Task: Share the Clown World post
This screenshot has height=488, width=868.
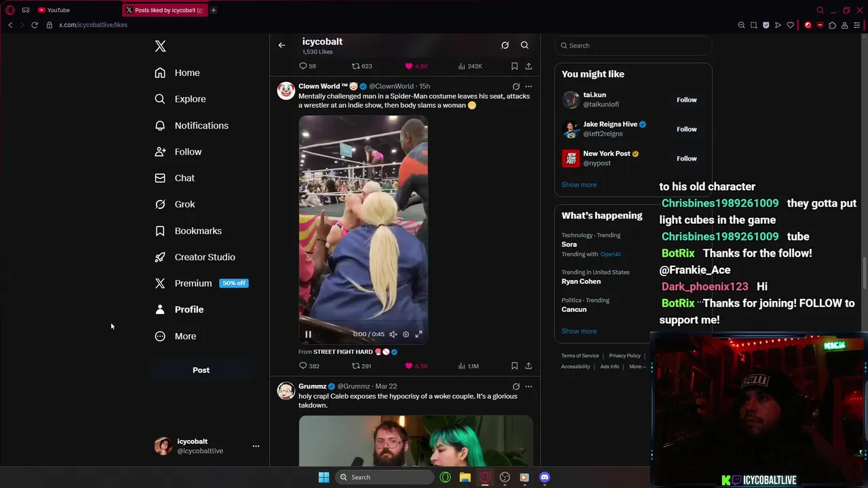Action: 528,366
